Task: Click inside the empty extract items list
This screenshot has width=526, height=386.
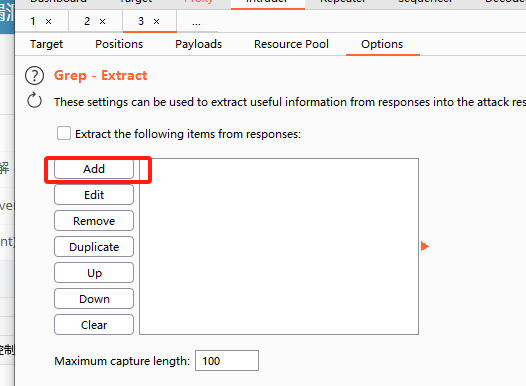Action: click(279, 246)
